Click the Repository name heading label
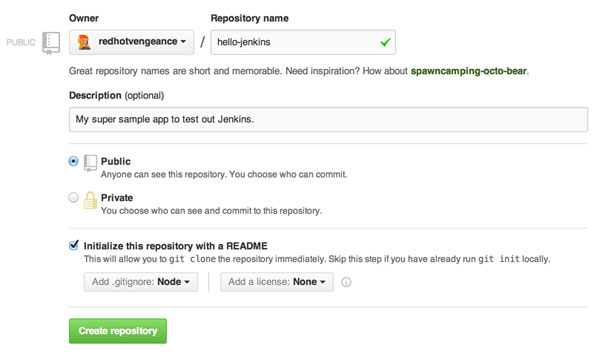The width and height of the screenshot is (600, 360). tap(249, 18)
